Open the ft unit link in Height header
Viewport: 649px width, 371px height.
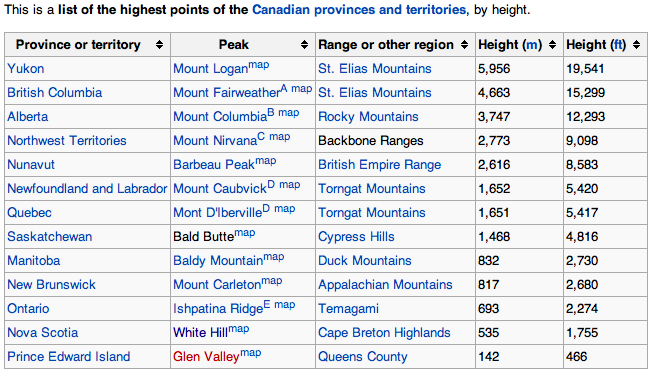click(619, 45)
